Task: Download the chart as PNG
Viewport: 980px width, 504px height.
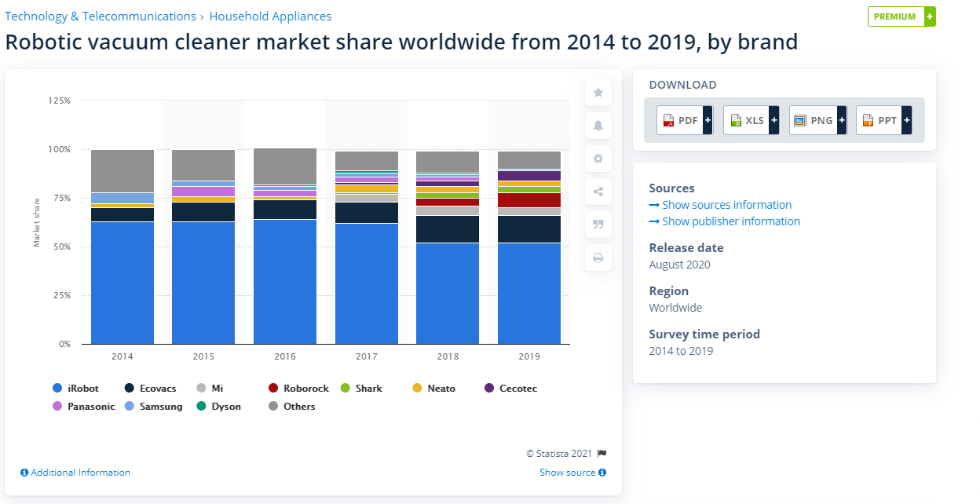Action: pos(817,120)
